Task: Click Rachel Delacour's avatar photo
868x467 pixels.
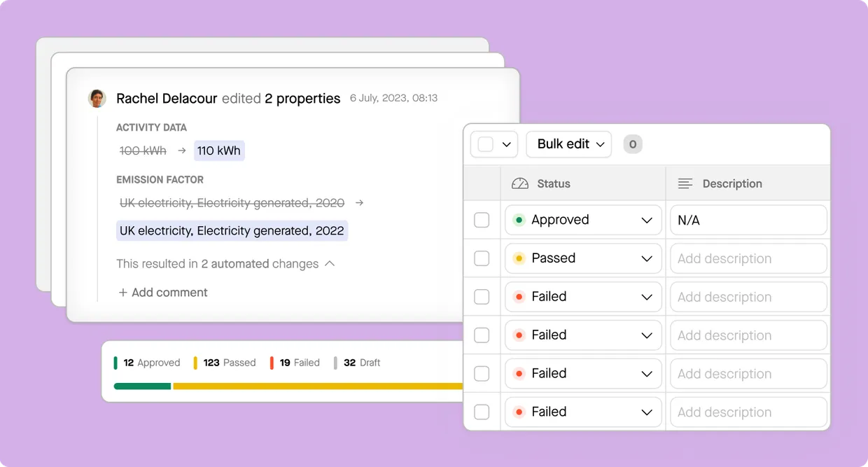Action: (x=97, y=98)
